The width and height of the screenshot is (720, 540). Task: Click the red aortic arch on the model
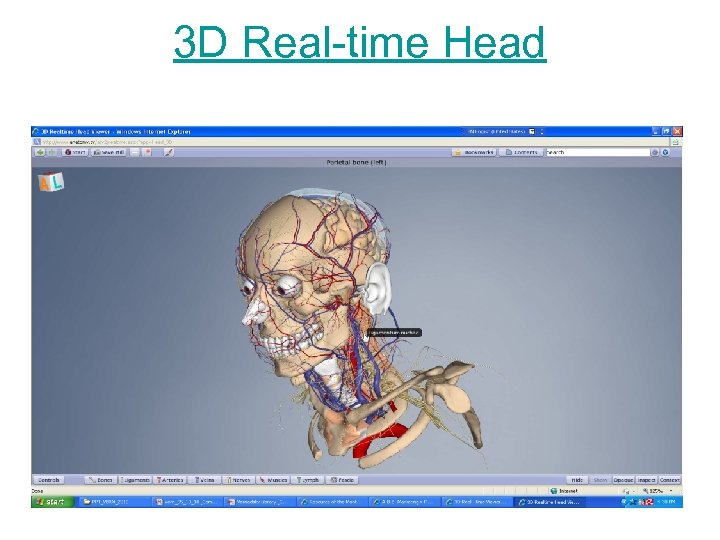click(x=380, y=441)
